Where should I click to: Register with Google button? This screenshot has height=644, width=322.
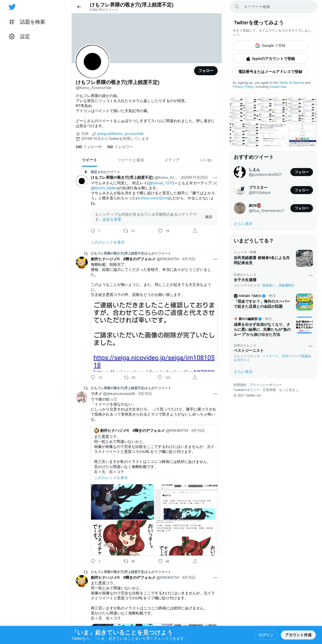pyautogui.click(x=270, y=46)
